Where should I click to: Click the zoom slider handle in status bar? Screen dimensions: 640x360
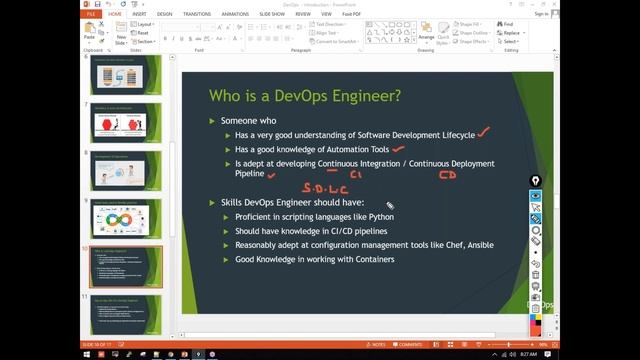point(509,344)
